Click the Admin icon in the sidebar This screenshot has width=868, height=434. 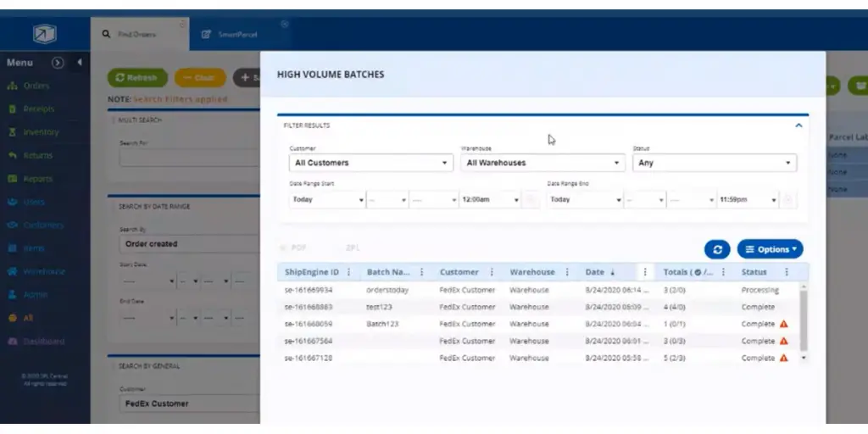click(x=12, y=295)
